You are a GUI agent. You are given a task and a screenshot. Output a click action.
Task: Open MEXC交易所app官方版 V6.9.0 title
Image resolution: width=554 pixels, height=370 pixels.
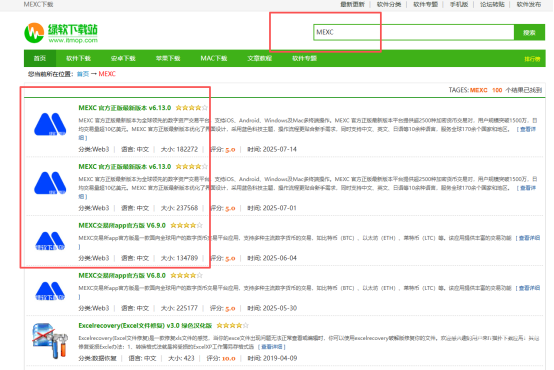(122, 225)
